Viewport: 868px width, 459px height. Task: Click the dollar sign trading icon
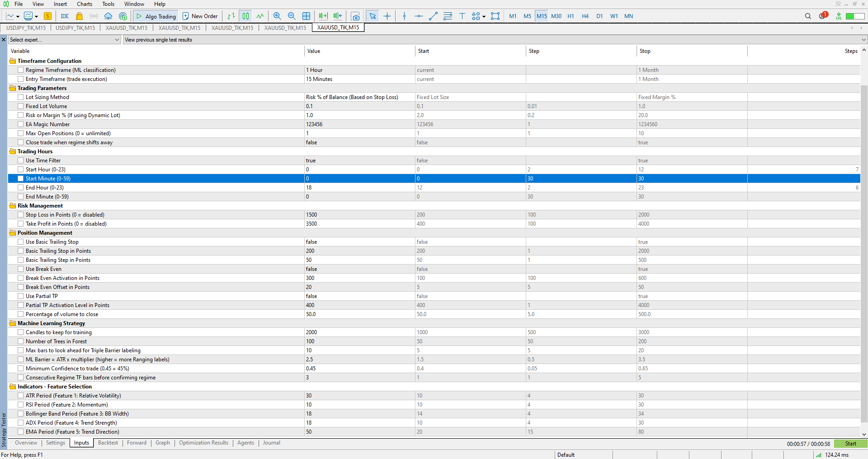[47, 16]
